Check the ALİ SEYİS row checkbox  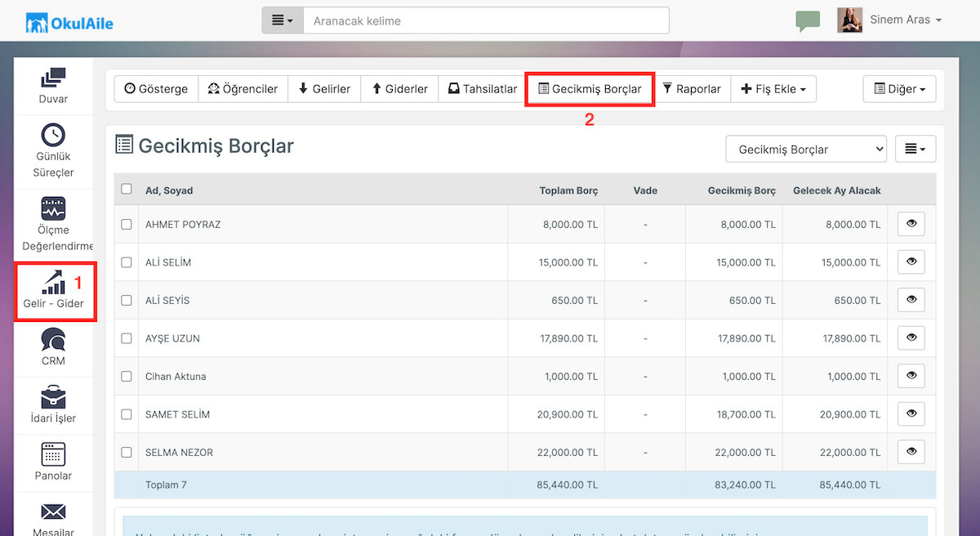pyautogui.click(x=127, y=300)
